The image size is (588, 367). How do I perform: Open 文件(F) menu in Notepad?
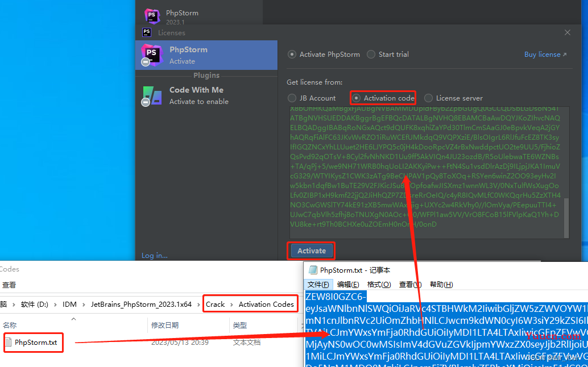(x=318, y=284)
